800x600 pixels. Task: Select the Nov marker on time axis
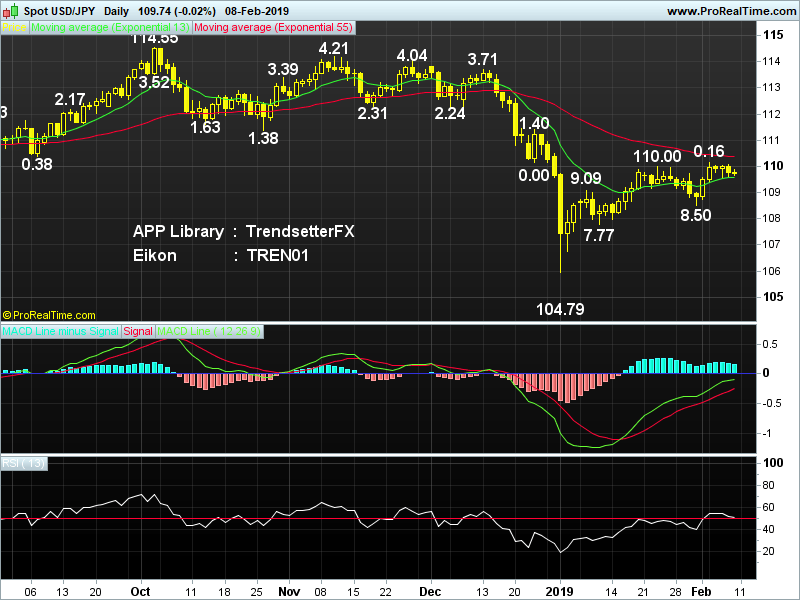point(289,591)
